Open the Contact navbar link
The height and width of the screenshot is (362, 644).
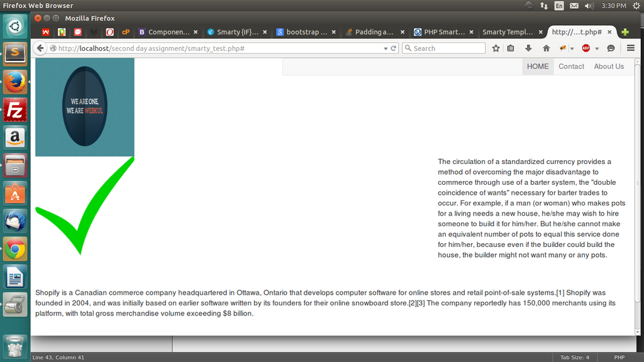point(571,67)
